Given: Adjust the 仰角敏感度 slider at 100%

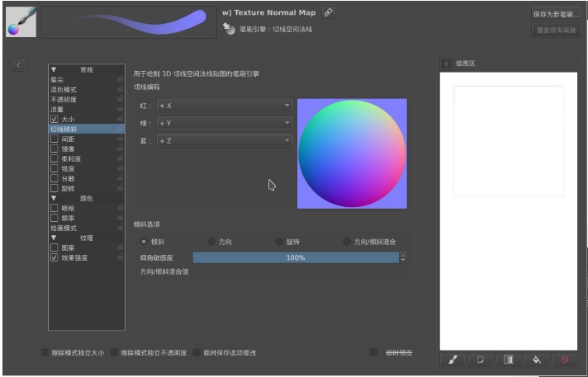Looking at the screenshot, I should [x=296, y=257].
